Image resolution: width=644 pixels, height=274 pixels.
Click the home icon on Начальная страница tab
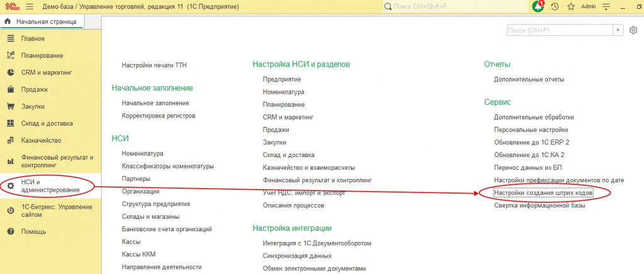click(7, 21)
